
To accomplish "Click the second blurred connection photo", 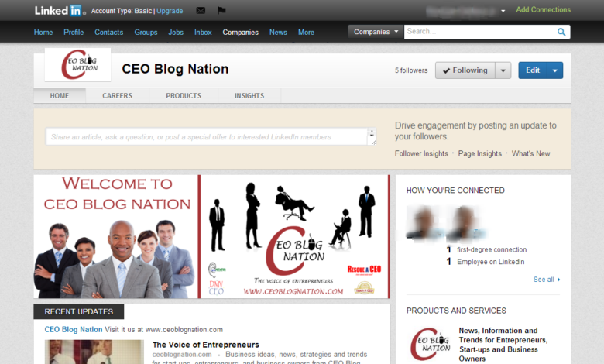I will [x=464, y=222].
